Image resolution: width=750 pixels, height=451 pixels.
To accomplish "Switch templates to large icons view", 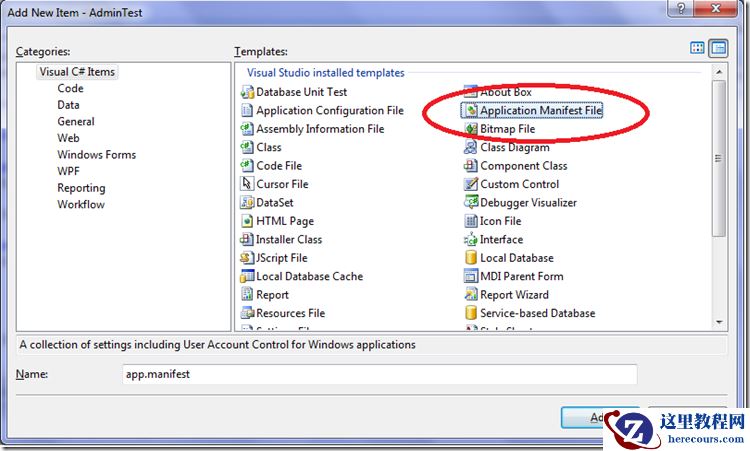I will (x=697, y=48).
